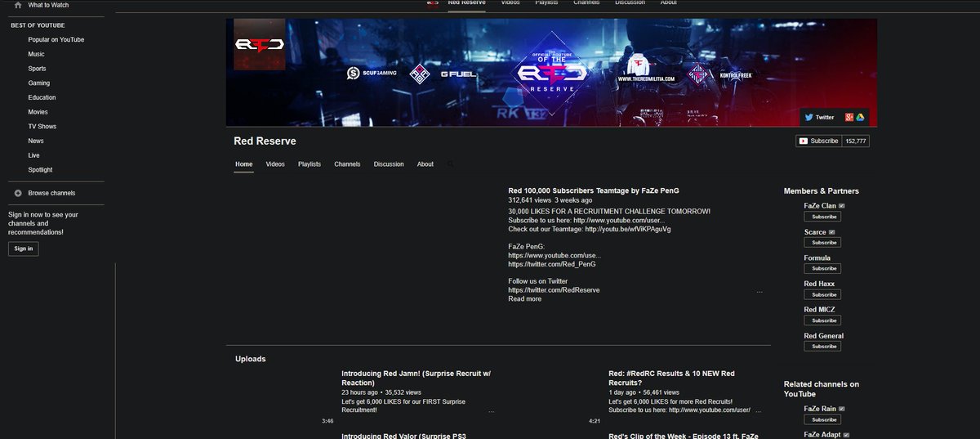The image size is (980, 439).
Task: Expand the featured video description ellipsis
Action: 759,291
